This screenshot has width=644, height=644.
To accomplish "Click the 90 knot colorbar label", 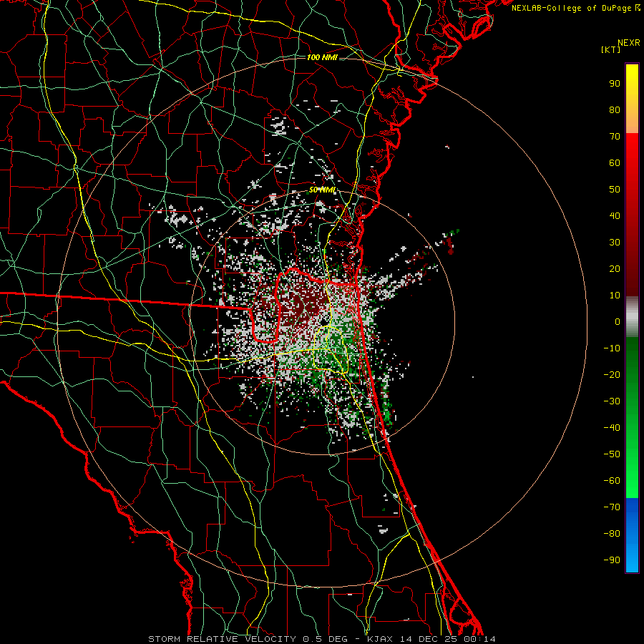I will (615, 84).
